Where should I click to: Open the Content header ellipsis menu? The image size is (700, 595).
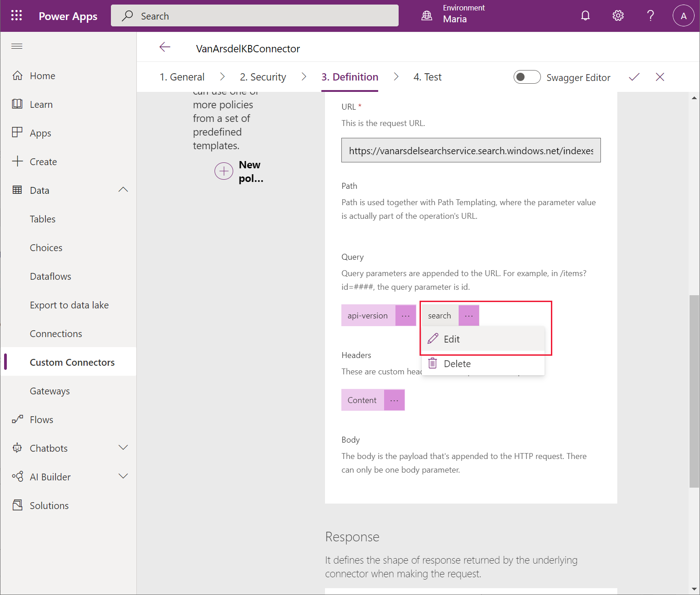(x=394, y=400)
